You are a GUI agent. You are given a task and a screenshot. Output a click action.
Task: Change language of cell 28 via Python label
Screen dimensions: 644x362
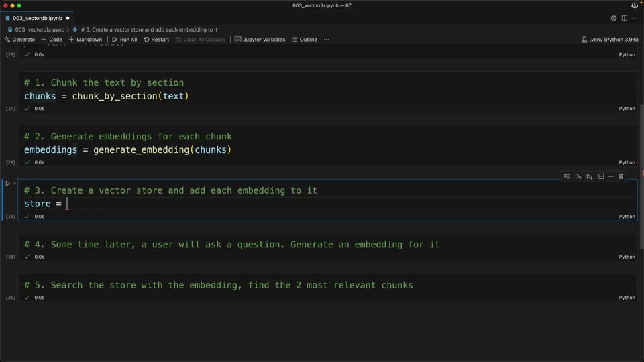(x=627, y=162)
